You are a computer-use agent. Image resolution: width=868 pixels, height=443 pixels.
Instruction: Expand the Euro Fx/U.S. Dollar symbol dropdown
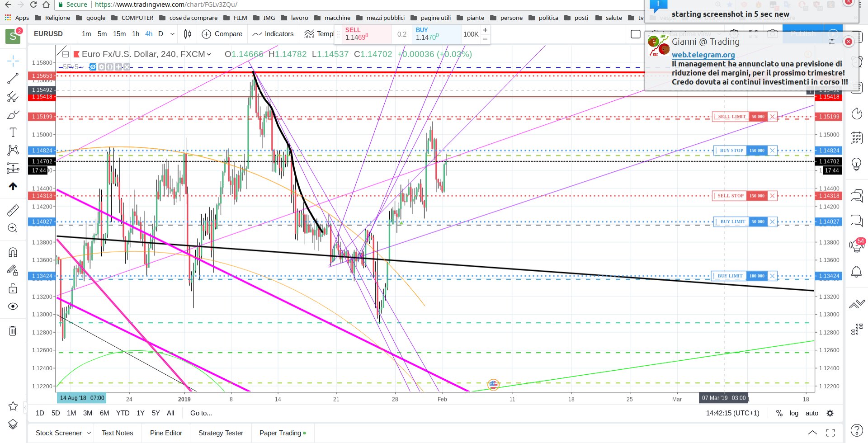pyautogui.click(x=209, y=54)
